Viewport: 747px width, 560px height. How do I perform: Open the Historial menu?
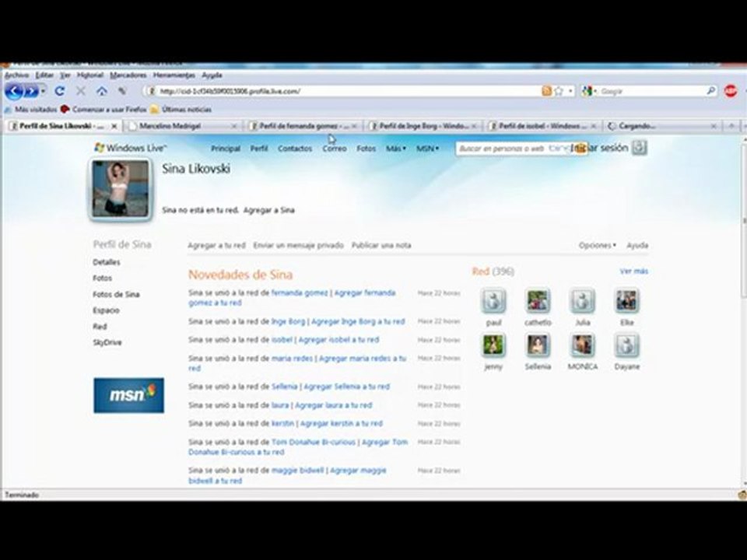(90, 75)
